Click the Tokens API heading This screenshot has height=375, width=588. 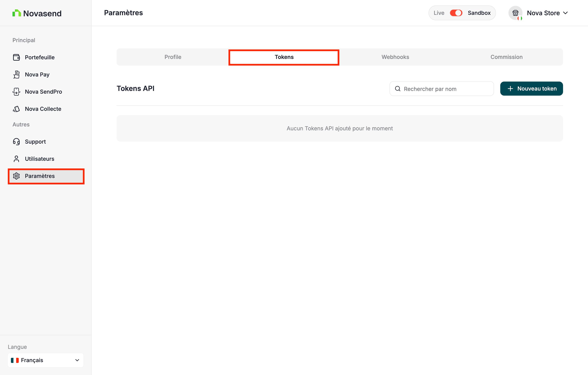[x=135, y=88]
